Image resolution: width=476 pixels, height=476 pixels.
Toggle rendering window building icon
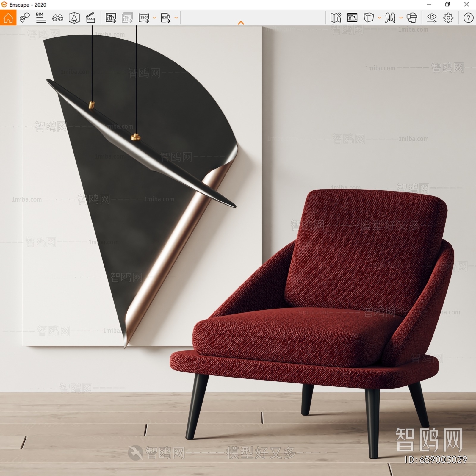tap(352, 18)
